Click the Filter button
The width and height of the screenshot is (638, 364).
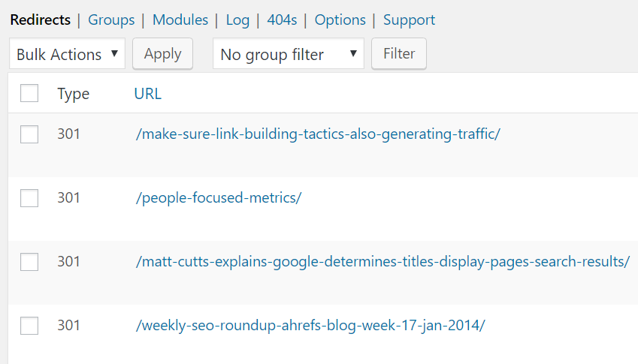point(399,53)
